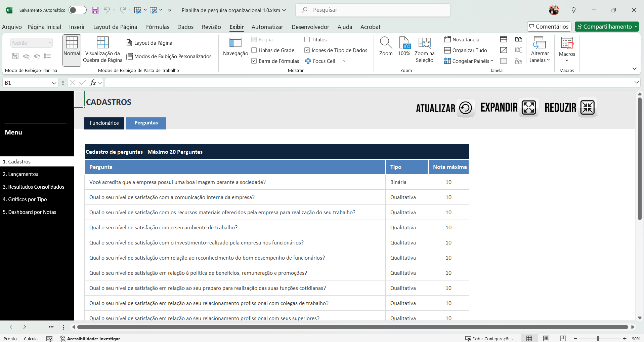Enable the Títulos checkbox
Viewport: 644px width, 342px height.
307,40
